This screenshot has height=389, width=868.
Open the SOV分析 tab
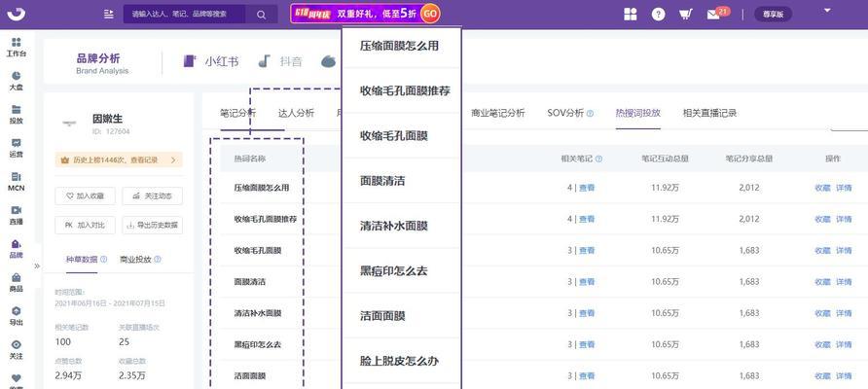tap(565, 113)
